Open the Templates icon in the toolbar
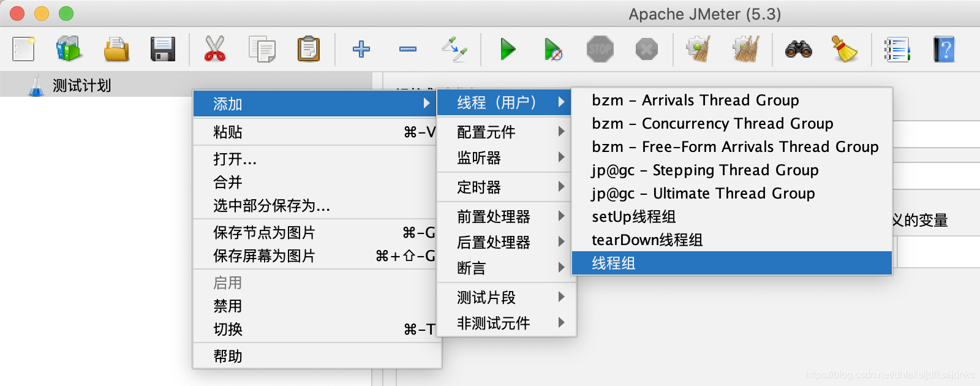Screen dimensions: 980x386 point(69,49)
